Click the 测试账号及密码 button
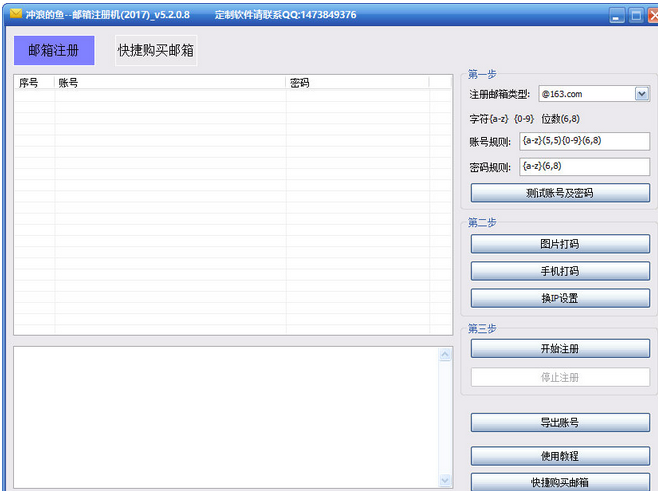This screenshot has height=491, width=658. [x=560, y=193]
